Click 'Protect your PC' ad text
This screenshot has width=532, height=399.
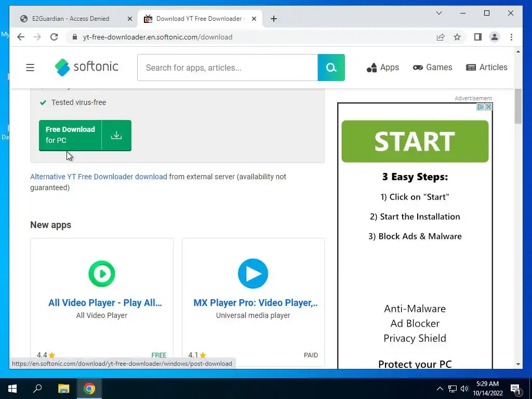click(x=415, y=364)
